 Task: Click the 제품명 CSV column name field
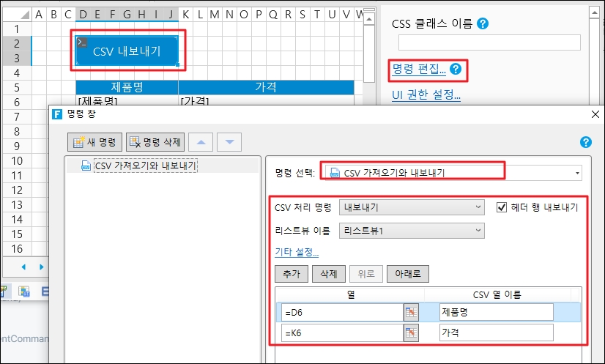496,313
